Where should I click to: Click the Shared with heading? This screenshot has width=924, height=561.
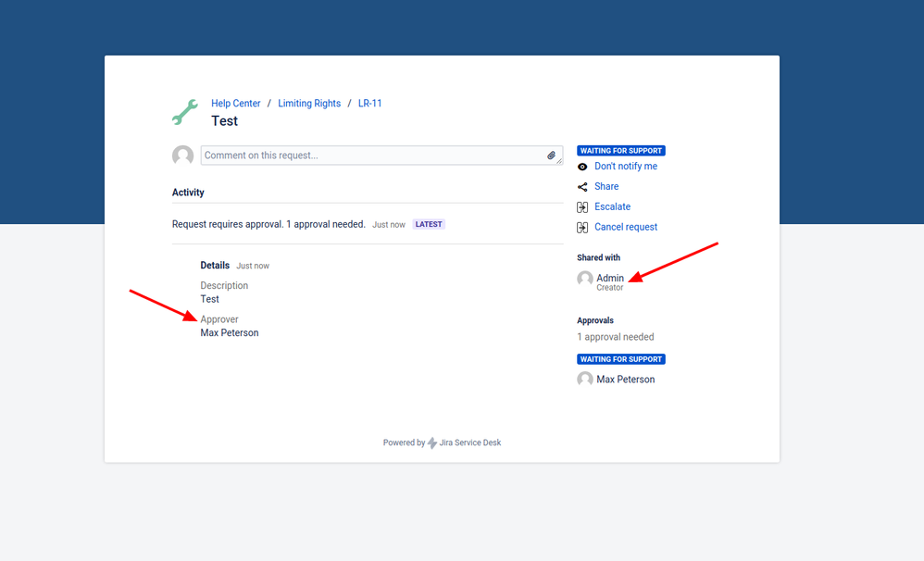(x=599, y=257)
